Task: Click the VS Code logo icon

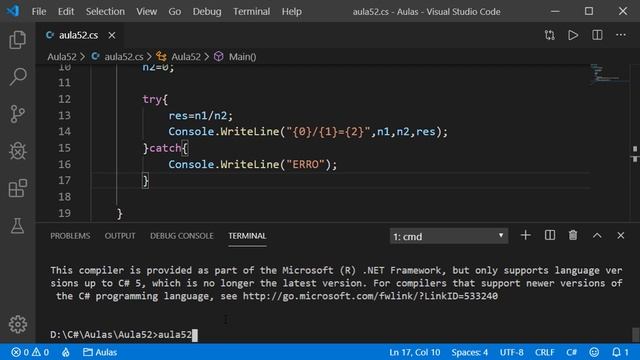Action: (x=13, y=11)
